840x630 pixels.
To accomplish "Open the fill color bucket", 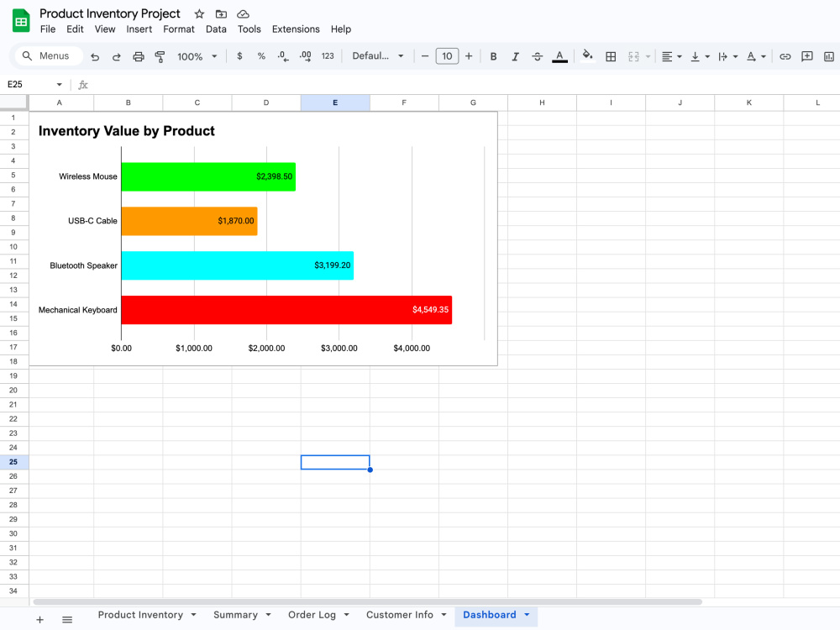I will 588,55.
